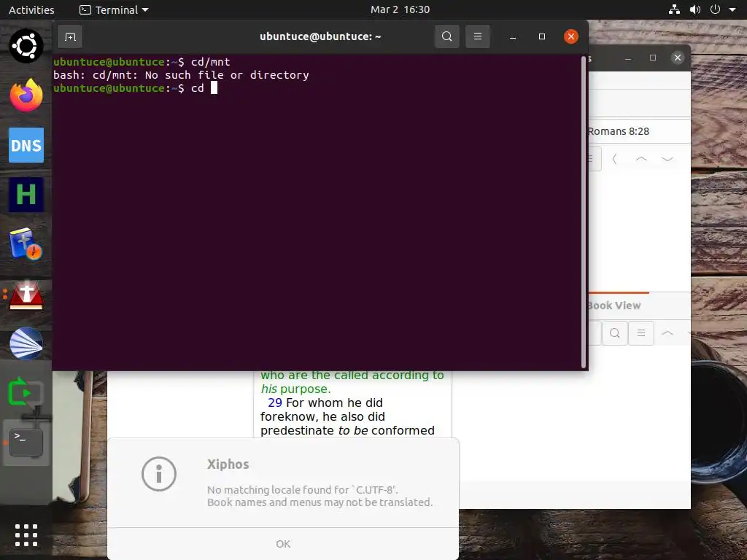747x560 pixels.
Task: Click Terminal search magnifier button
Action: [x=447, y=36]
